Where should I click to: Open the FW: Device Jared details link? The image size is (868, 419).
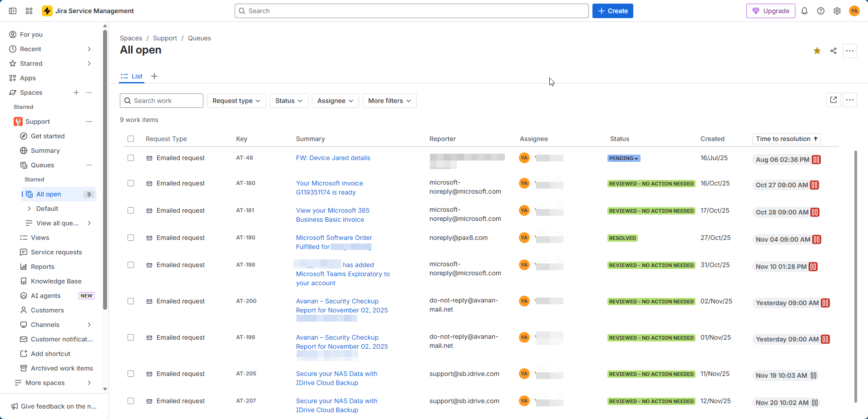(x=333, y=158)
